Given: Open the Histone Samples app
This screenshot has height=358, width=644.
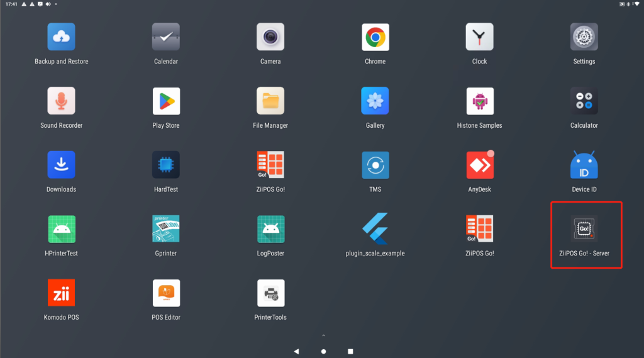Looking at the screenshot, I should pos(480,101).
